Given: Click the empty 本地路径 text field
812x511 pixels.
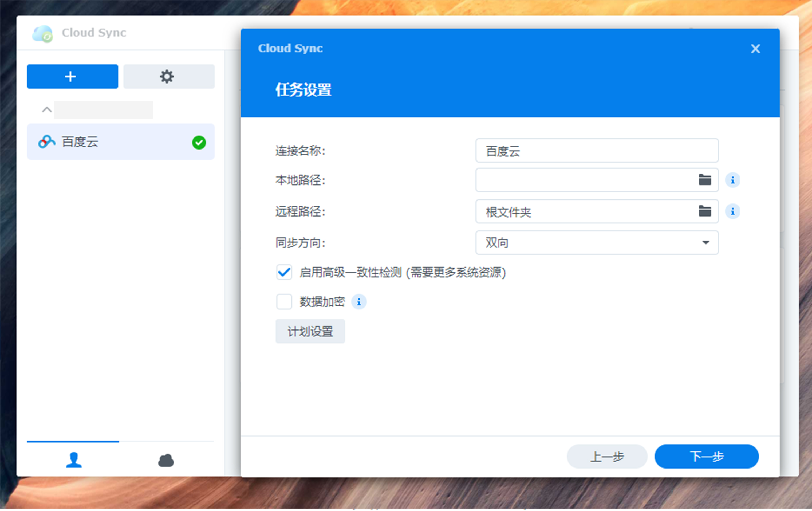Looking at the screenshot, I should pyautogui.click(x=587, y=180).
